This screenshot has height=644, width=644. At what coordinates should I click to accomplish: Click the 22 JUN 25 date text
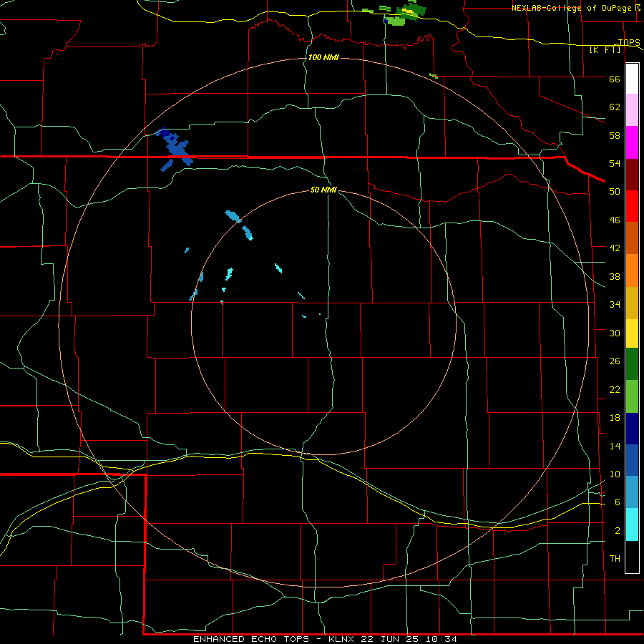[390, 639]
